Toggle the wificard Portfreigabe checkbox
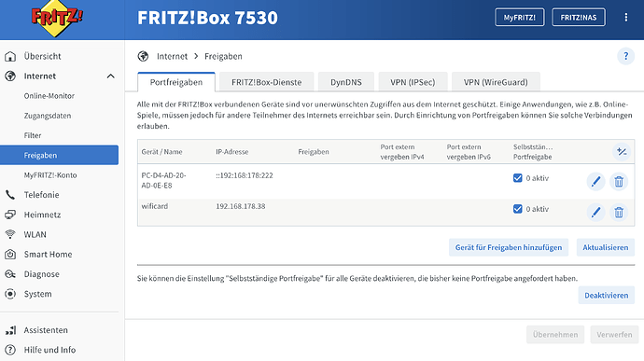The width and height of the screenshot is (644, 361). pyautogui.click(x=517, y=209)
